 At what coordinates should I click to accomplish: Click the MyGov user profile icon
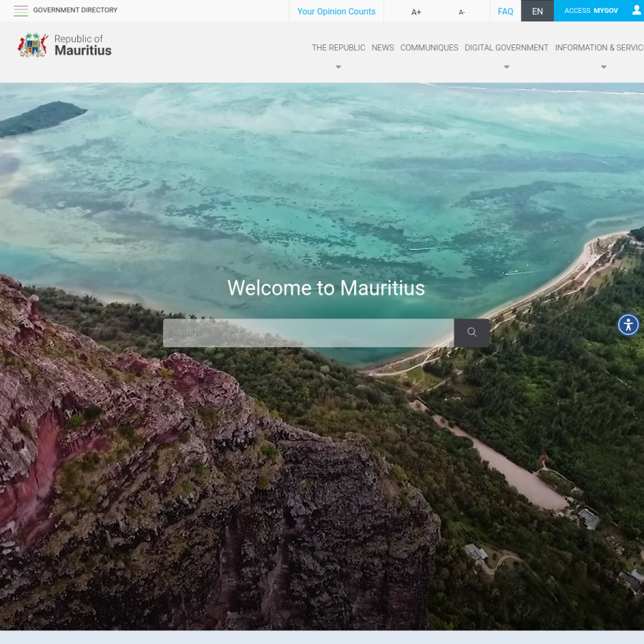click(x=636, y=11)
